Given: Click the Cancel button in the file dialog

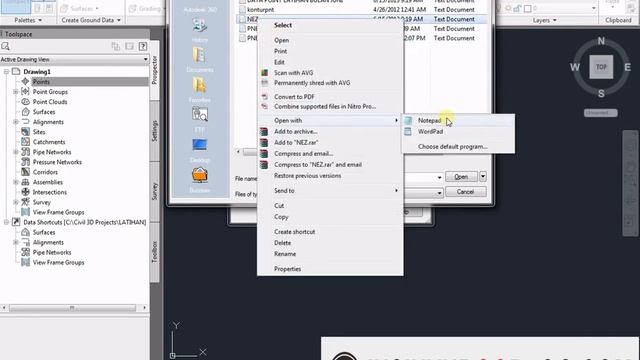Looking at the screenshot, I should 466,192.
